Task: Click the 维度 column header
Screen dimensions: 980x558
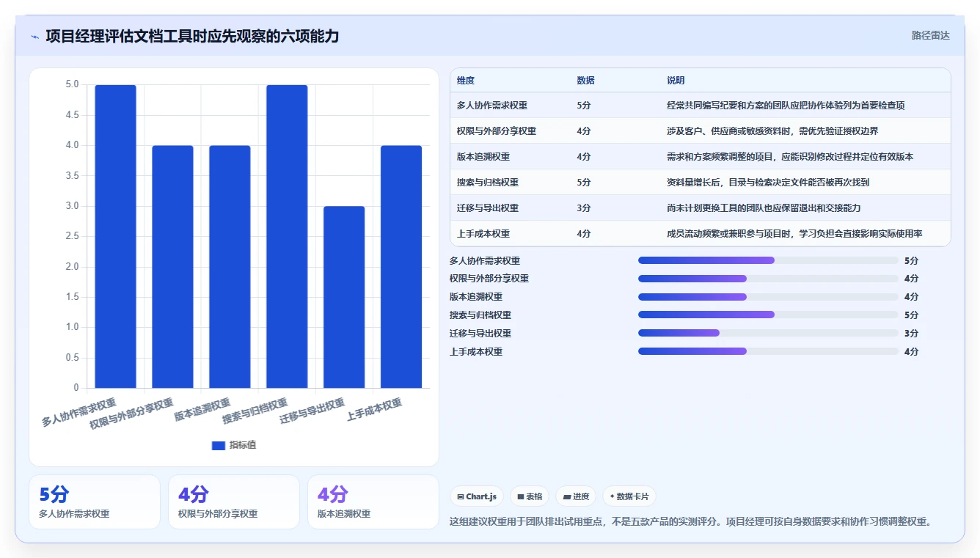Action: [466, 81]
